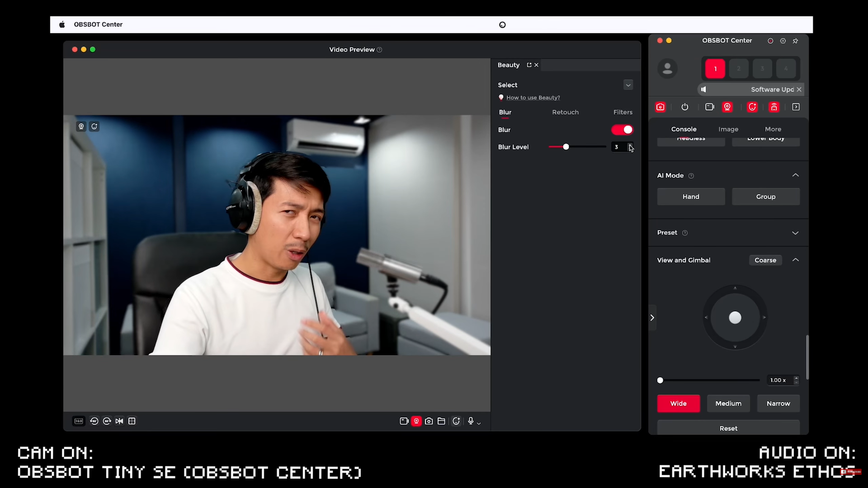Switch to the Retouch tab
This screenshot has height=488, width=868.
[x=565, y=112]
